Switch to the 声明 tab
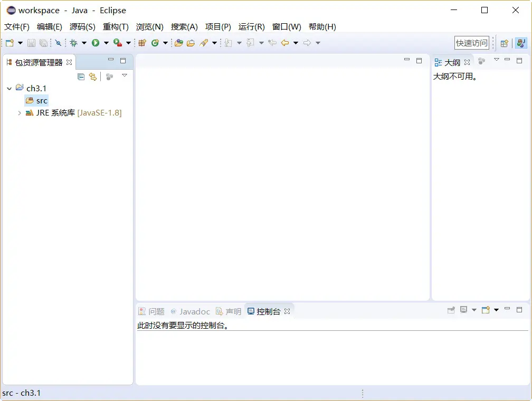This screenshot has width=532, height=401. 229,311
